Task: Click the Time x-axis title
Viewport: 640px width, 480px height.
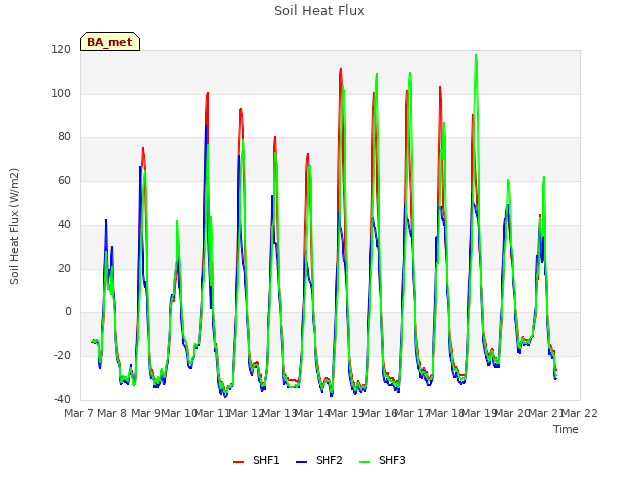Action: (x=566, y=429)
